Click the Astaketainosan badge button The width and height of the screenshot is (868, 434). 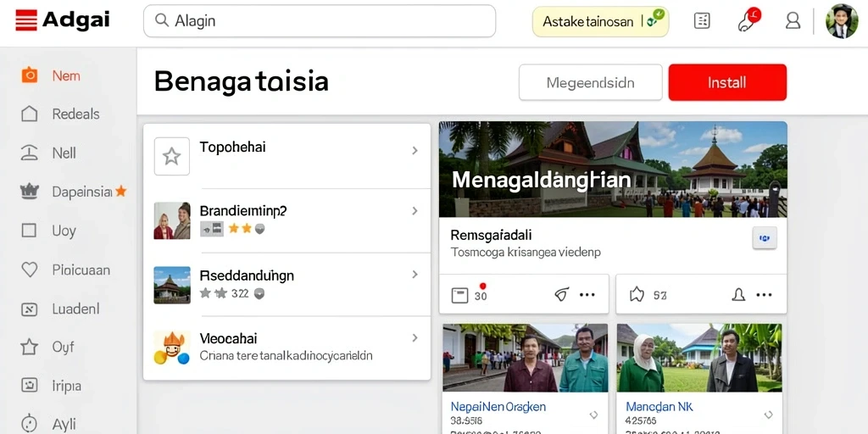click(x=601, y=21)
